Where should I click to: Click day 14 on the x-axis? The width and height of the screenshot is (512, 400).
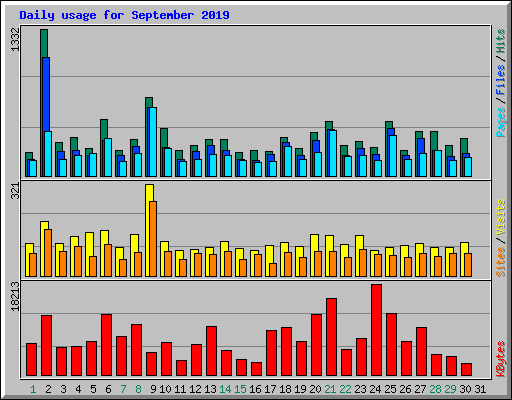(225, 389)
